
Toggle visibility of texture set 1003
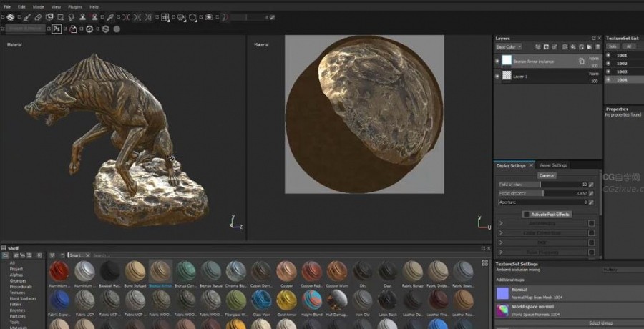pos(608,72)
